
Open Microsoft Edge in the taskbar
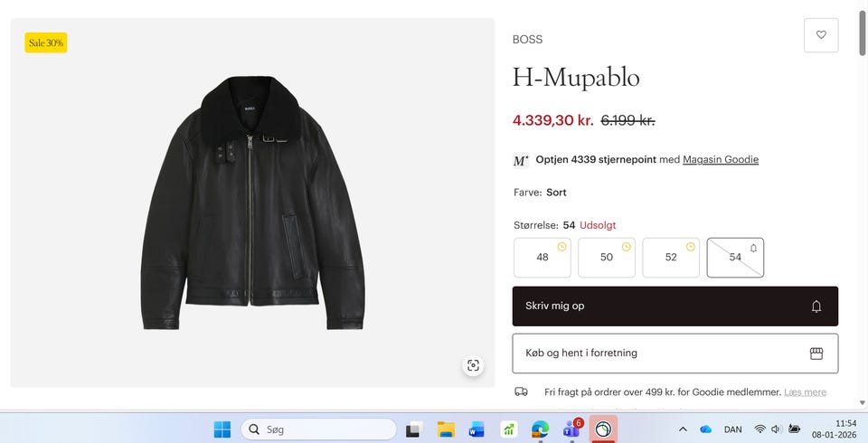click(540, 429)
